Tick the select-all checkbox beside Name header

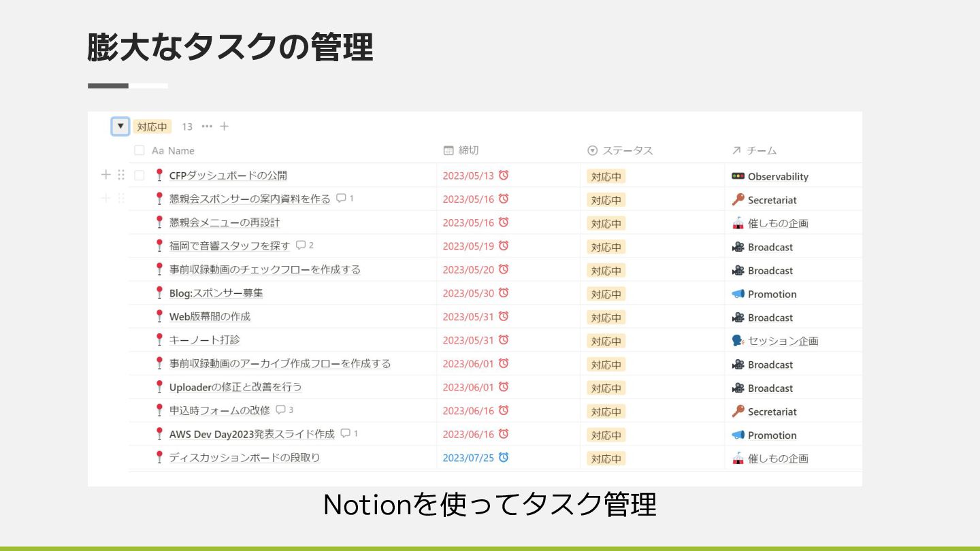pos(140,150)
